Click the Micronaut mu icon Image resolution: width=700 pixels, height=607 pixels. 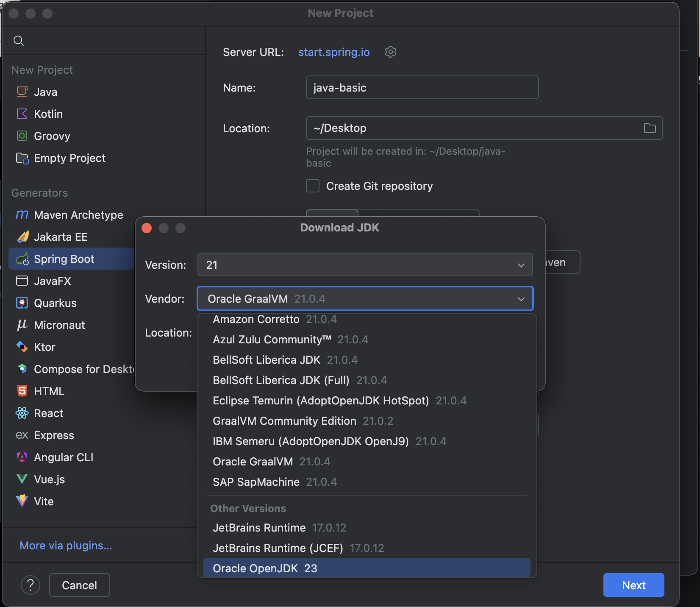[x=22, y=325]
